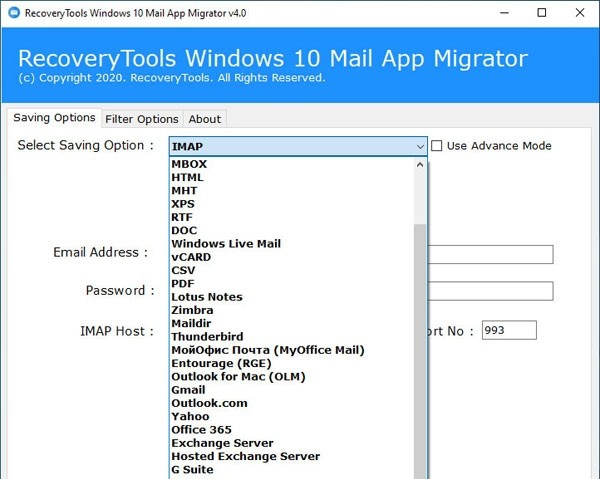Pick Office 365 from the list
The image size is (600, 479).
tap(201, 430)
